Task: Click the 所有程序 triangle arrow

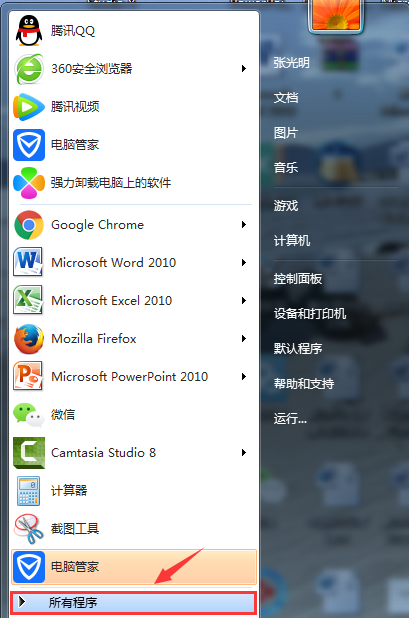Action: tap(22, 602)
